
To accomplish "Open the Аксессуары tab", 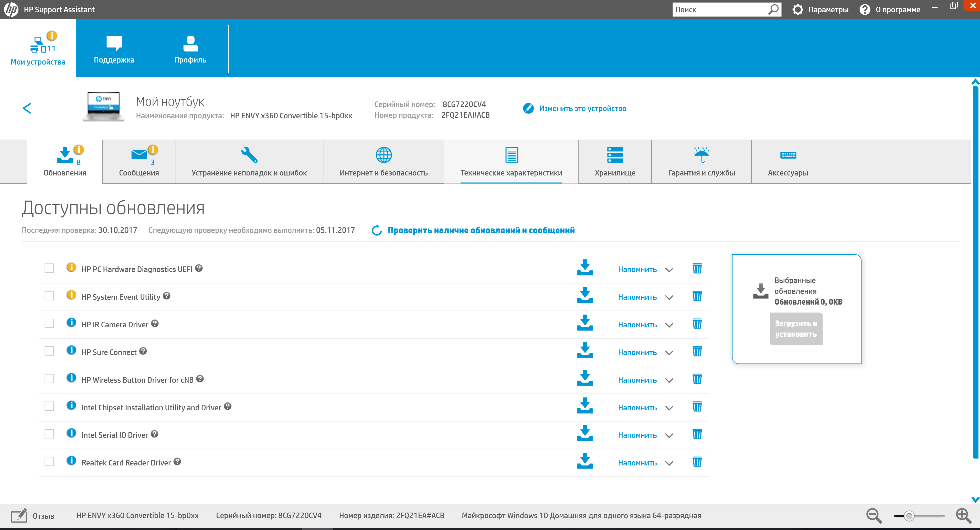I will pyautogui.click(x=788, y=161).
